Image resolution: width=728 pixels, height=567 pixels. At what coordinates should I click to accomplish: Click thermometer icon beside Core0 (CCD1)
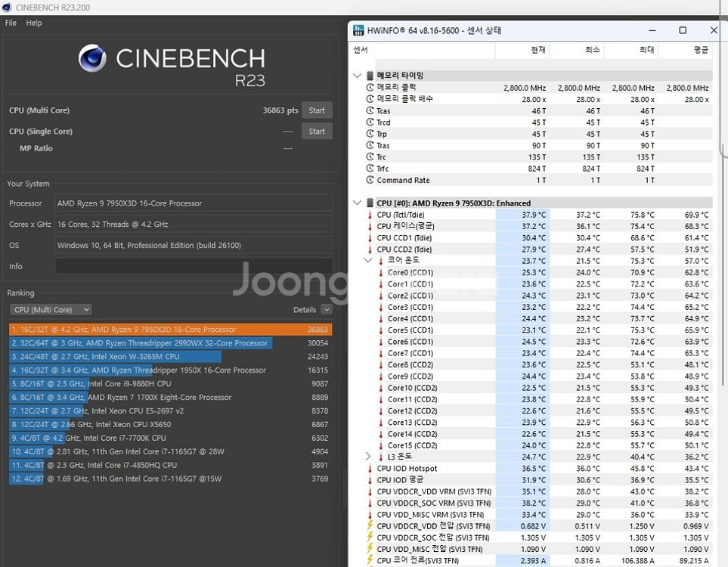[381, 272]
